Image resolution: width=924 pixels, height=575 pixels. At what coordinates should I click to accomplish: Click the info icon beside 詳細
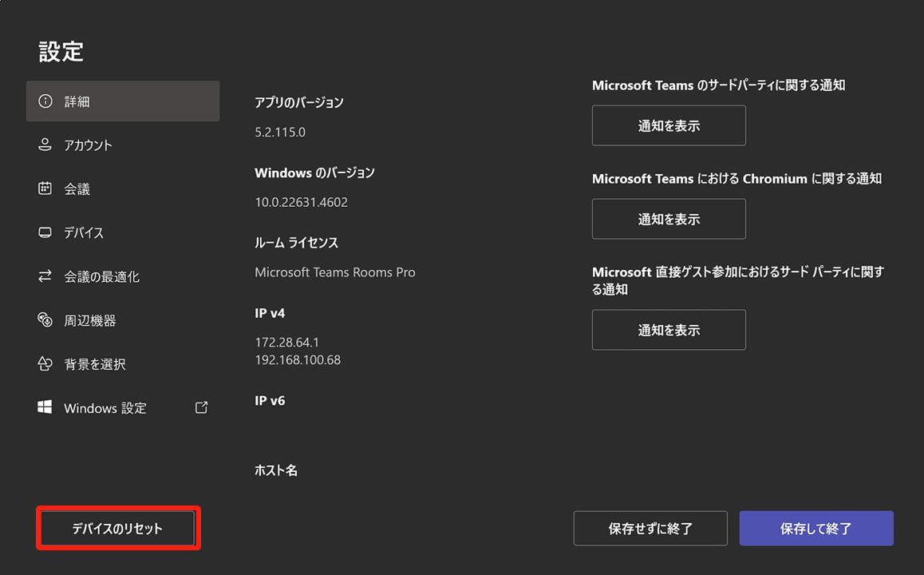(45, 101)
